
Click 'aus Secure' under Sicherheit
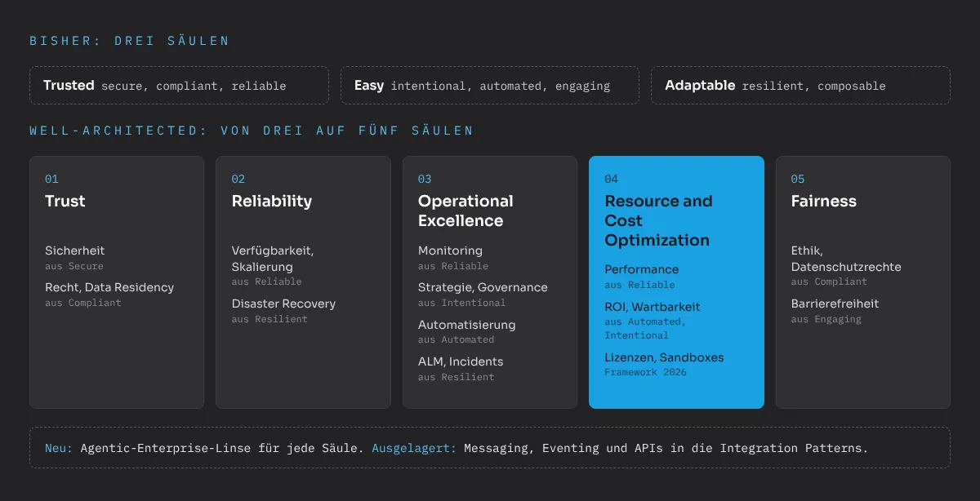[74, 266]
